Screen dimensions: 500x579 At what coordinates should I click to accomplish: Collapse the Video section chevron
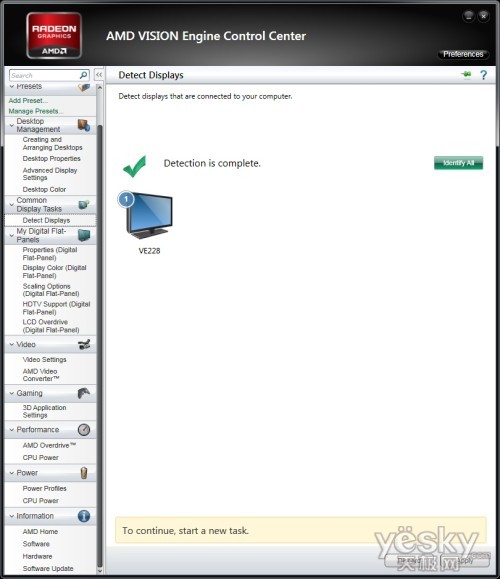[x=12, y=344]
